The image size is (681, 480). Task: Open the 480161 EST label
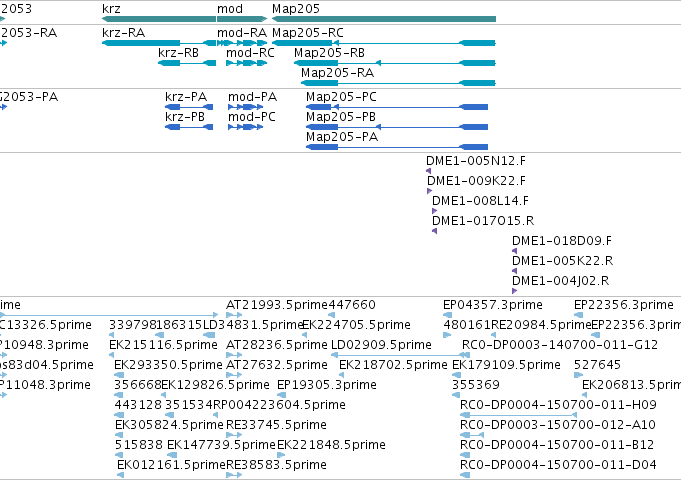pos(467,324)
